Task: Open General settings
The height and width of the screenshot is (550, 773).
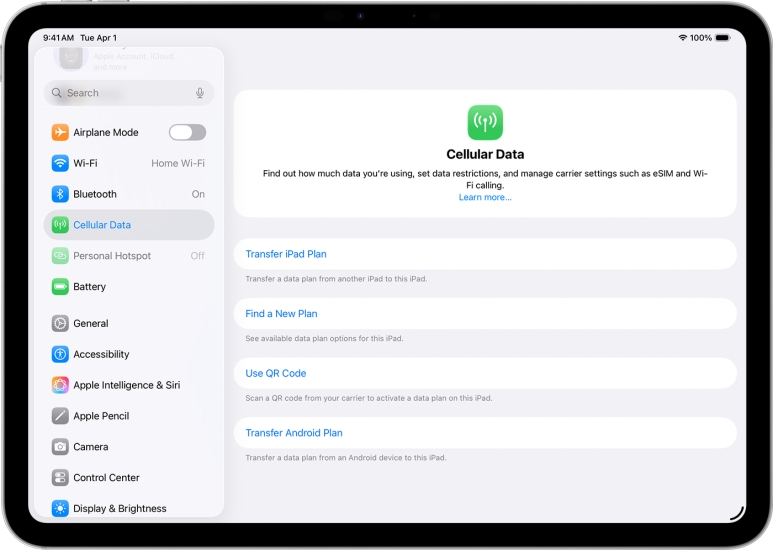Action: [x=129, y=323]
